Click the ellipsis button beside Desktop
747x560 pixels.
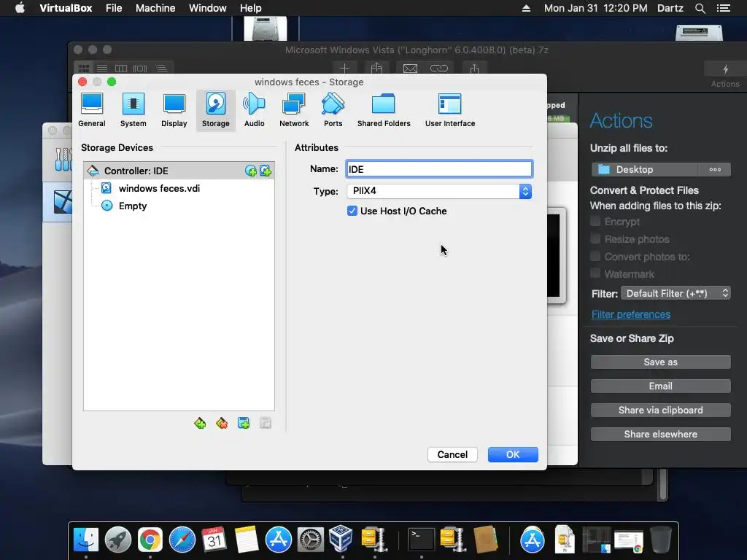(x=715, y=169)
